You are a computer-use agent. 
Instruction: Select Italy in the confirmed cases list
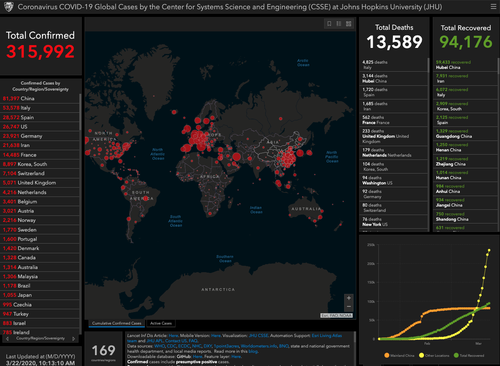pos(40,108)
